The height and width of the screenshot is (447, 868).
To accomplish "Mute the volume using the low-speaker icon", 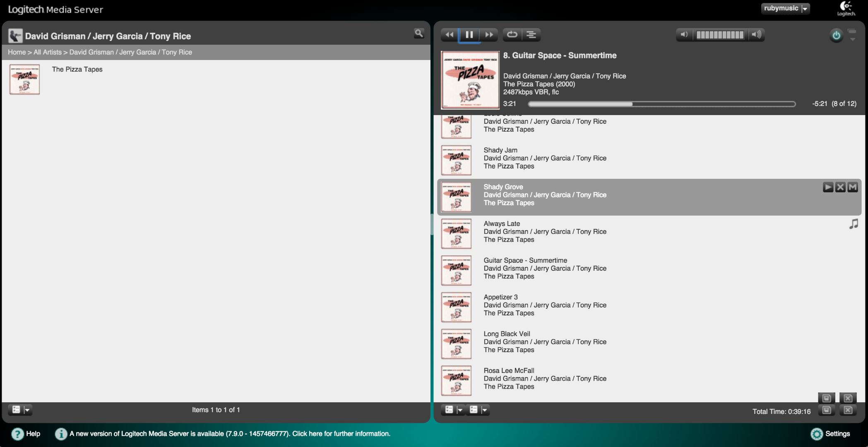I will click(x=684, y=35).
